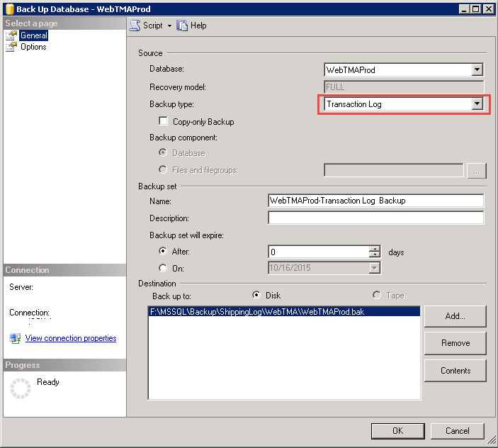Click the Transaction Log backup type value
The image size is (498, 448).
pos(354,104)
